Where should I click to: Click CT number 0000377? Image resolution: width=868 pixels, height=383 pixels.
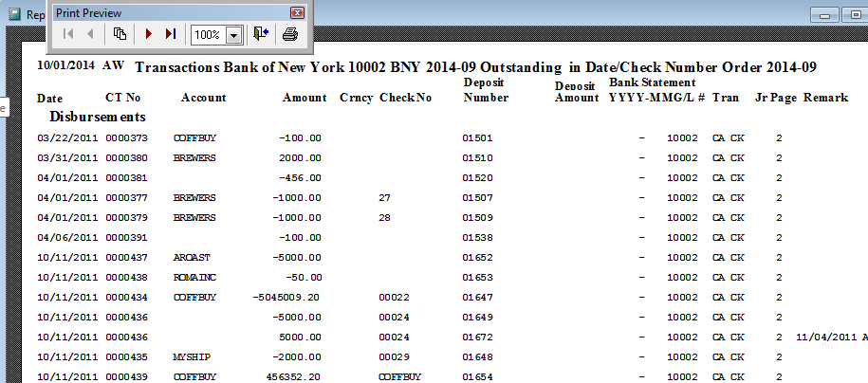click(127, 197)
